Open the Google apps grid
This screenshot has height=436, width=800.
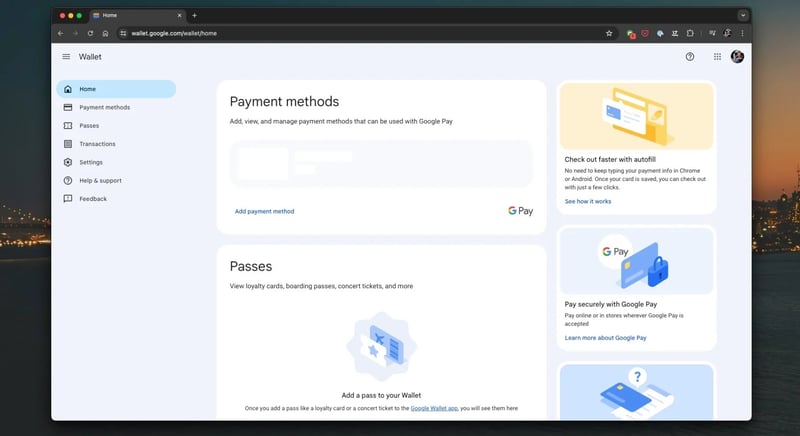coord(717,57)
